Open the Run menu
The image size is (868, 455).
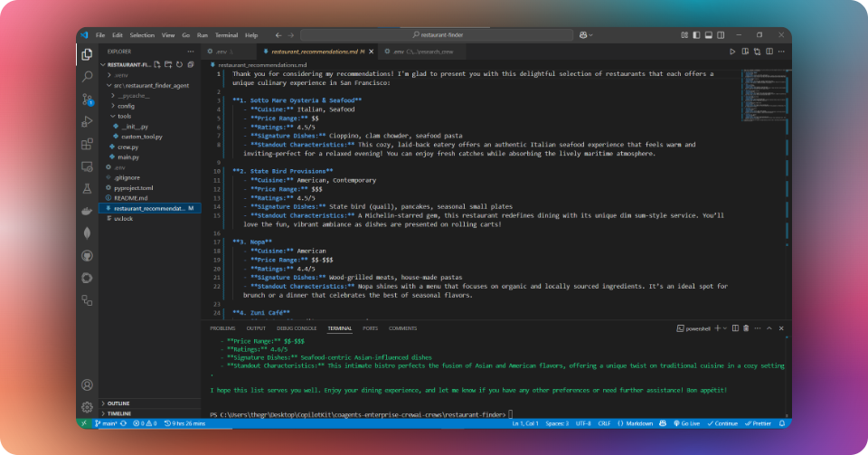click(x=202, y=35)
